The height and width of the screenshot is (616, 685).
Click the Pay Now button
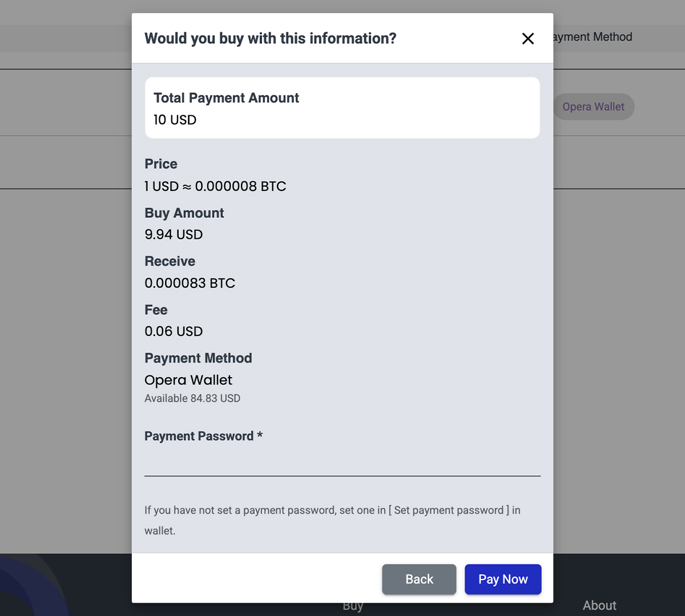pyautogui.click(x=502, y=579)
